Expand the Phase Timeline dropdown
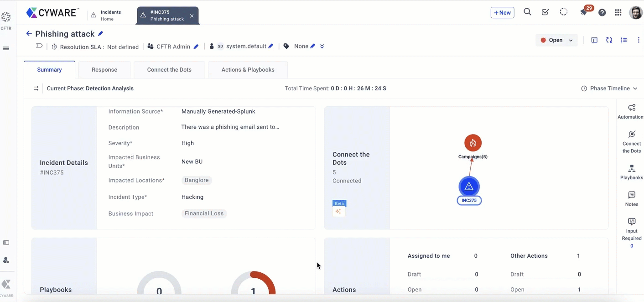Viewport: 644px width, 302px height. click(609, 89)
